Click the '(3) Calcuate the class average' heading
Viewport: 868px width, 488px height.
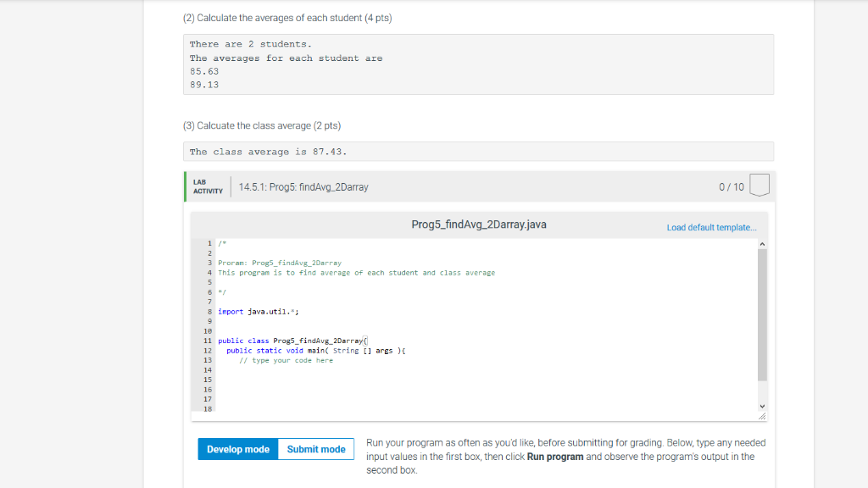pyautogui.click(x=262, y=125)
